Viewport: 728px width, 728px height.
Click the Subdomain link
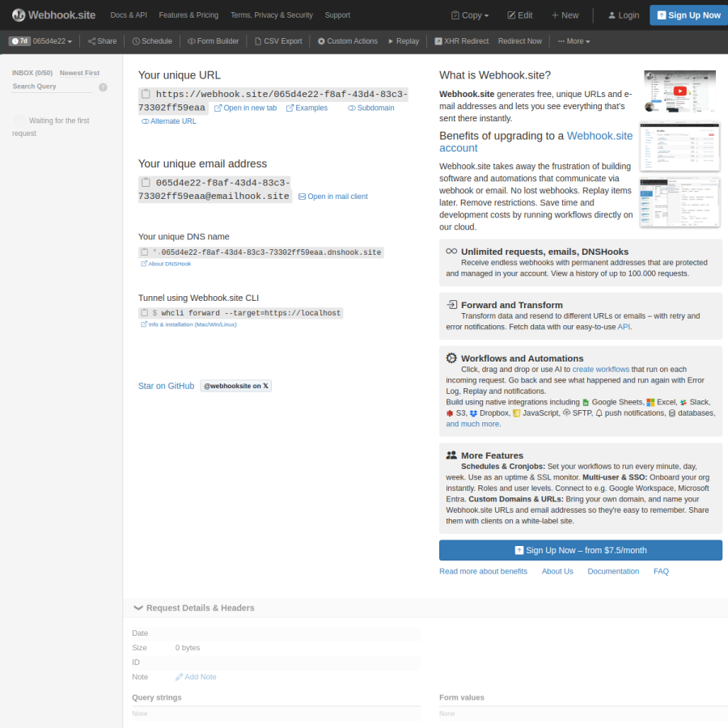point(371,108)
